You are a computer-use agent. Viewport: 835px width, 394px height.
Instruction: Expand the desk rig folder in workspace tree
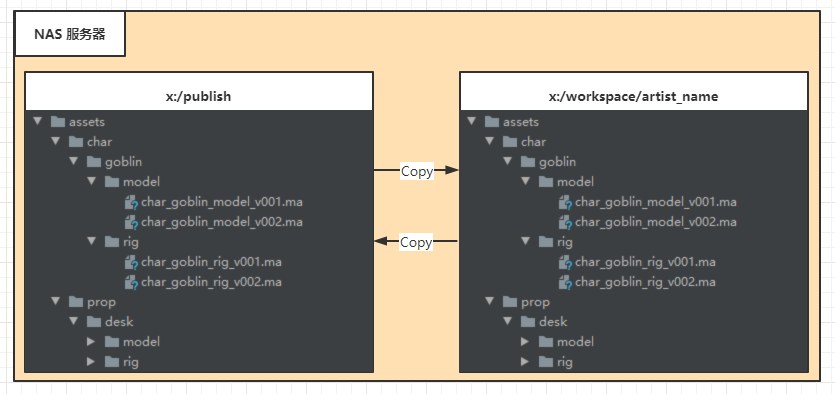[525, 362]
